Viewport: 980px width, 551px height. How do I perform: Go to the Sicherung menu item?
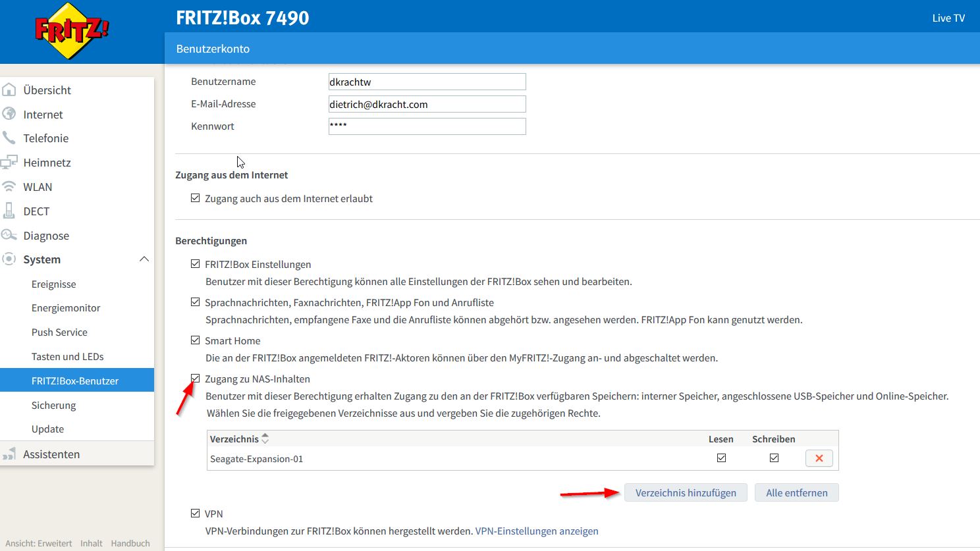(53, 406)
